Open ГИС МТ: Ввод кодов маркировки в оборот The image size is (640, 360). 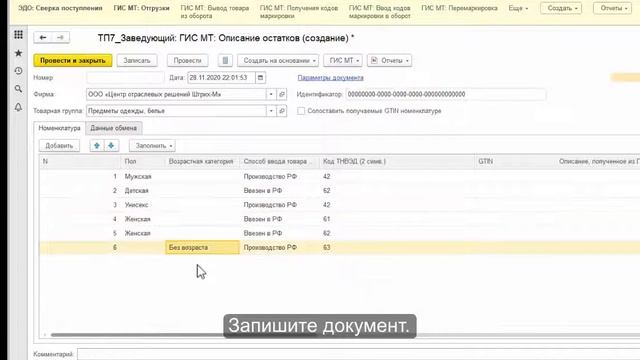tap(380, 12)
